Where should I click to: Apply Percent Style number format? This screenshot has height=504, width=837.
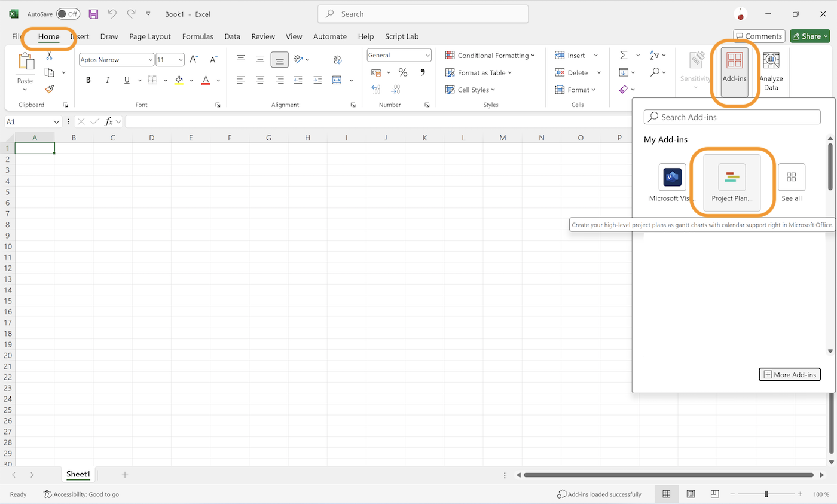(403, 72)
